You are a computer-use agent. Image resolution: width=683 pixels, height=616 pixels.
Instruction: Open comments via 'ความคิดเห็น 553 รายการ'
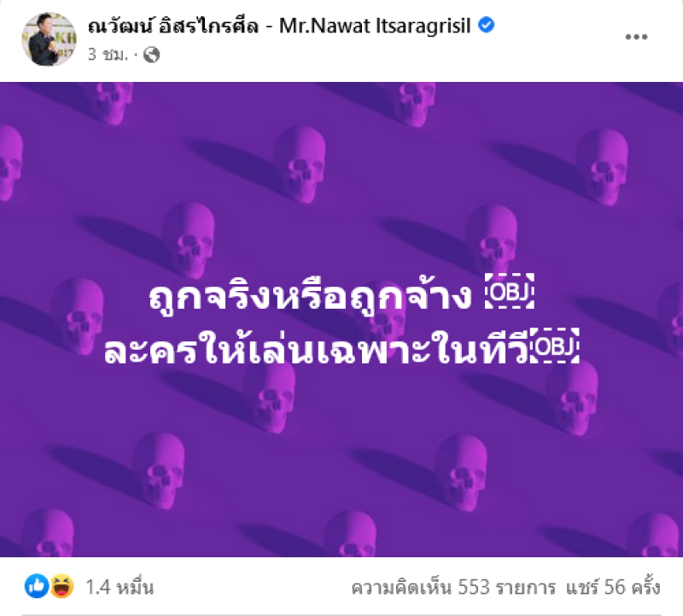pyautogui.click(x=453, y=587)
